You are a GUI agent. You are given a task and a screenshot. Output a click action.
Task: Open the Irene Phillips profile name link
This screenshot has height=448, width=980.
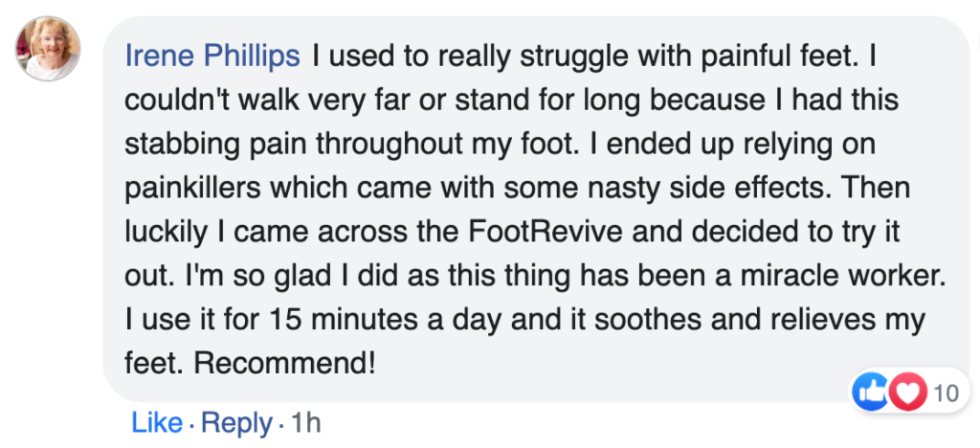pos(212,56)
